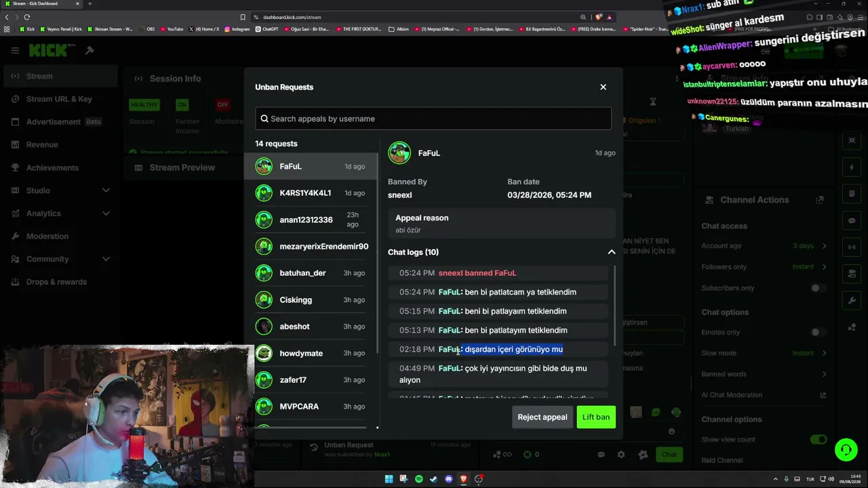
Task: Open howdymate's unban request
Action: [311, 353]
